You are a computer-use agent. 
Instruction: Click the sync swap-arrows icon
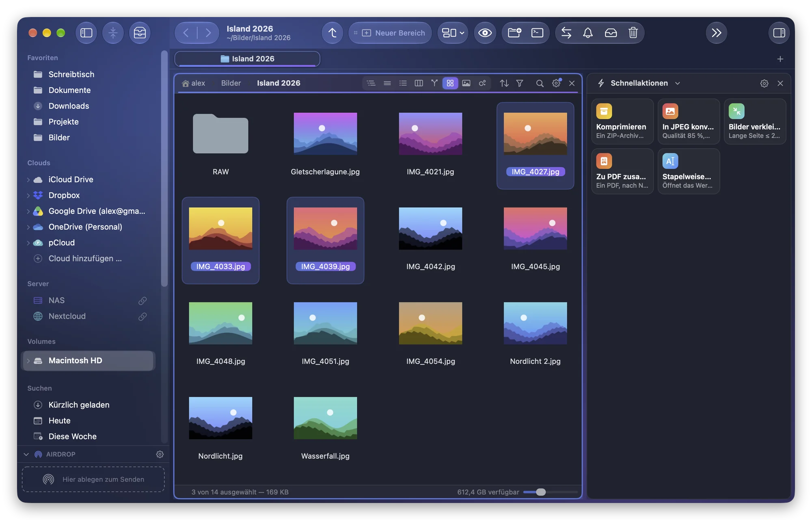point(566,33)
